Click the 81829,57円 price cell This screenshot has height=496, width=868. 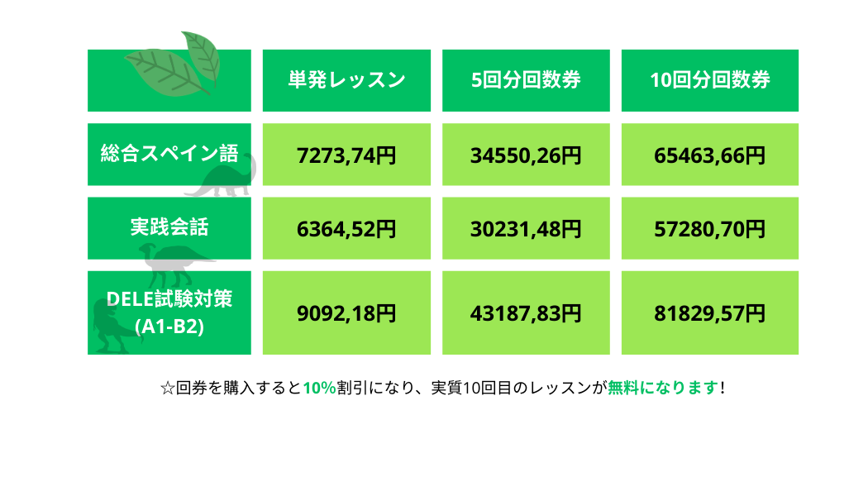[x=709, y=313]
